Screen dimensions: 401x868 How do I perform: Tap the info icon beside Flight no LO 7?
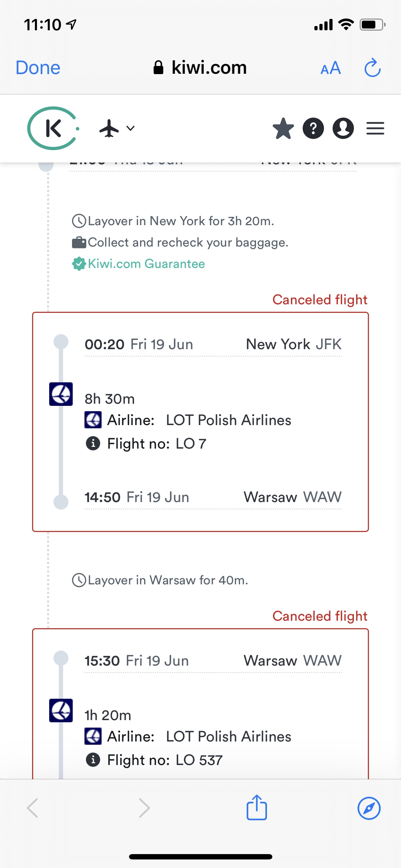tap(93, 444)
